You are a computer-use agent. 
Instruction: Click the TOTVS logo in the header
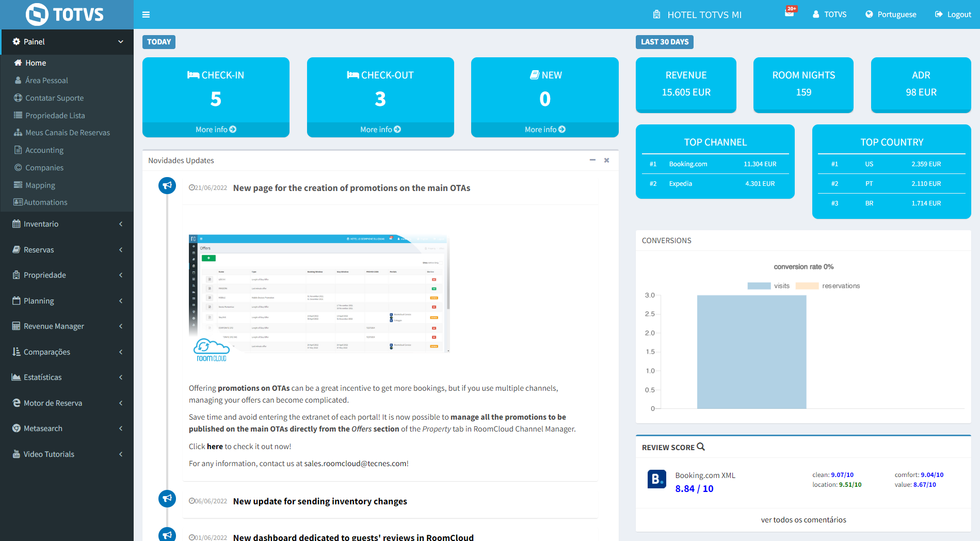(x=65, y=14)
